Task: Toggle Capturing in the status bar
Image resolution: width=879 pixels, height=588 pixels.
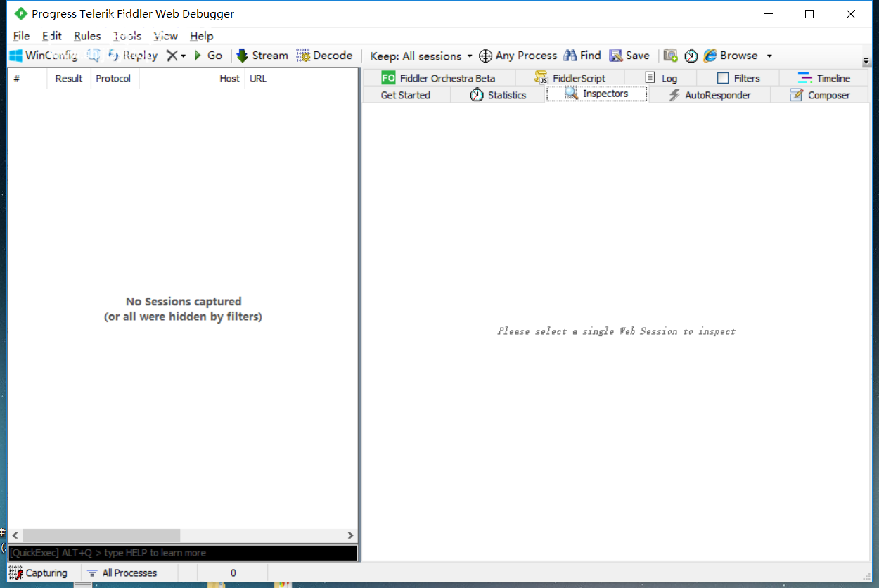Action: (39, 573)
